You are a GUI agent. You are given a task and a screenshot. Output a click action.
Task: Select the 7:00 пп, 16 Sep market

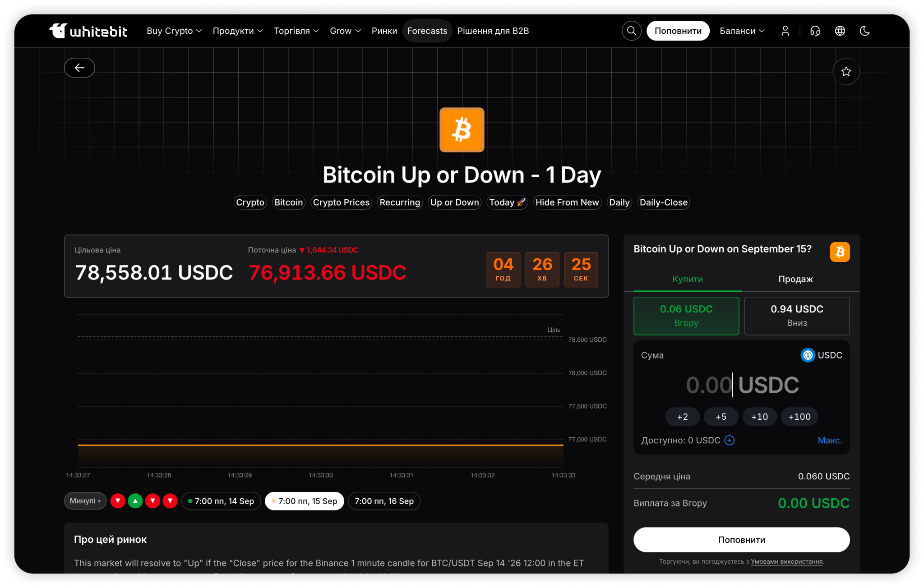point(384,501)
